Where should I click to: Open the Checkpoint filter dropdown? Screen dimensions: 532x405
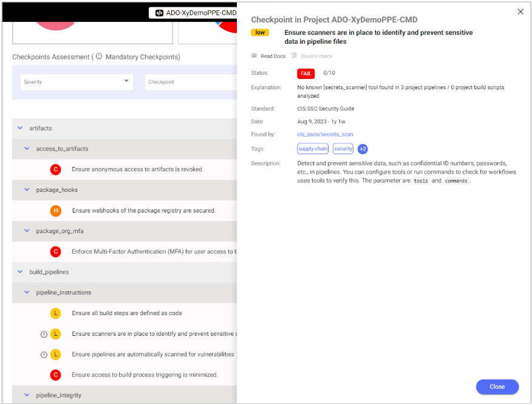[189, 82]
